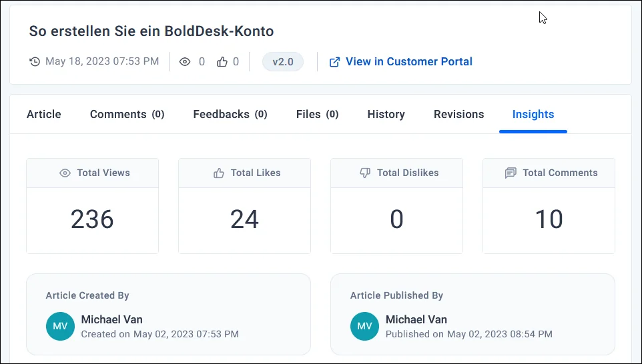
Task: Click the header like count 0 next to thumbs-up
Action: click(x=236, y=62)
